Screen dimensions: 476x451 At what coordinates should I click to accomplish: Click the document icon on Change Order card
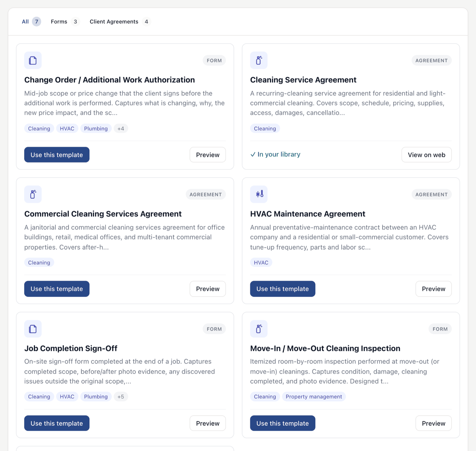[x=33, y=60]
